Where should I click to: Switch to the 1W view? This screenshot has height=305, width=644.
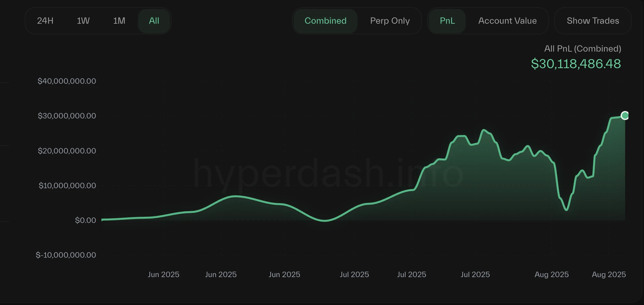pyautogui.click(x=83, y=20)
